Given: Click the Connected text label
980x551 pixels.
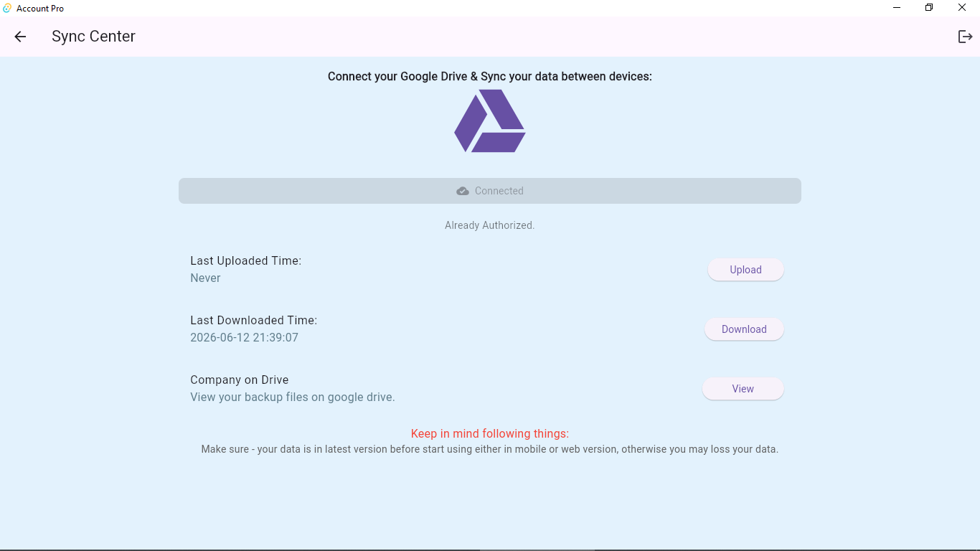Looking at the screenshot, I should point(499,191).
